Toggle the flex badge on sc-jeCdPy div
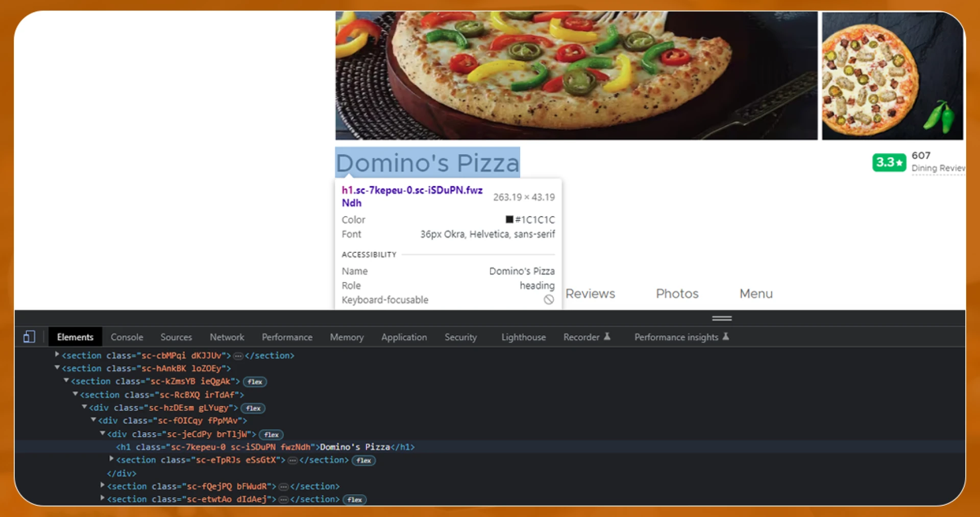The width and height of the screenshot is (980, 517). [271, 434]
